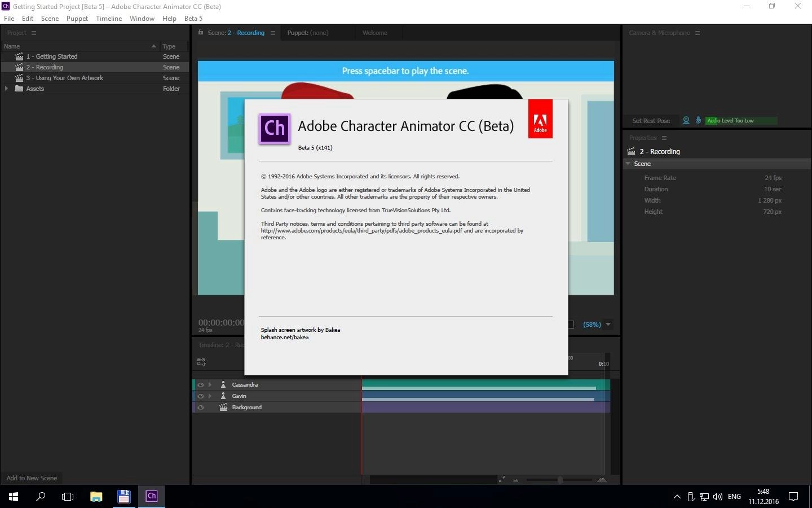This screenshot has height=508, width=812.
Task: Open Task View on taskbar
Action: (68, 496)
